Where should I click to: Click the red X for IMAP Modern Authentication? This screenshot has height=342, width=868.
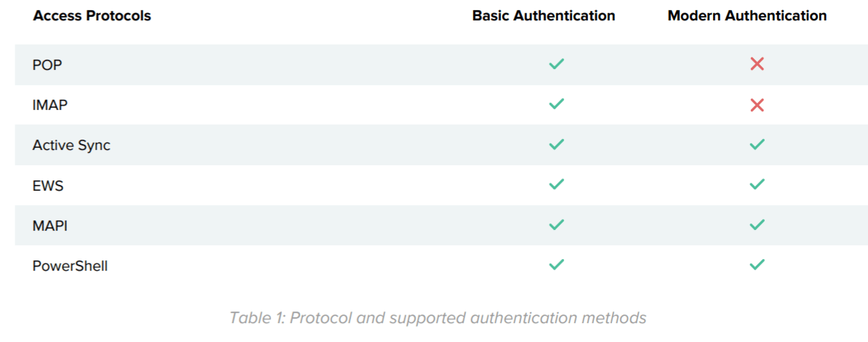(757, 105)
